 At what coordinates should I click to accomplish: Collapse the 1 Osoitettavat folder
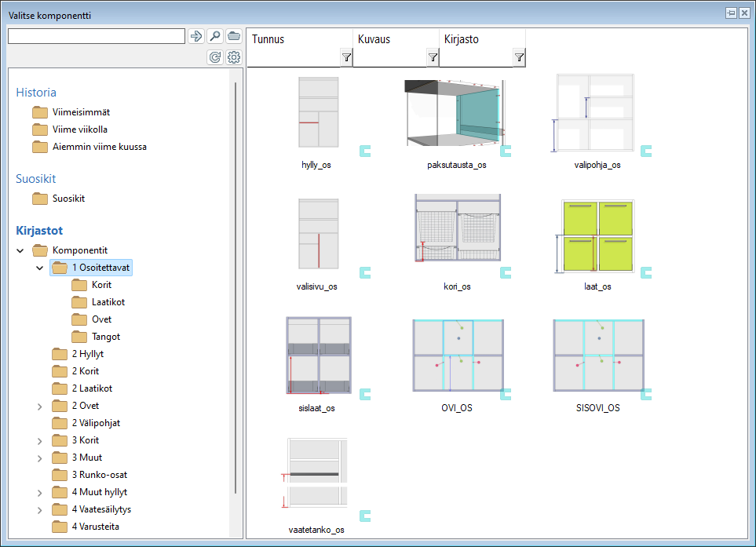point(40,268)
